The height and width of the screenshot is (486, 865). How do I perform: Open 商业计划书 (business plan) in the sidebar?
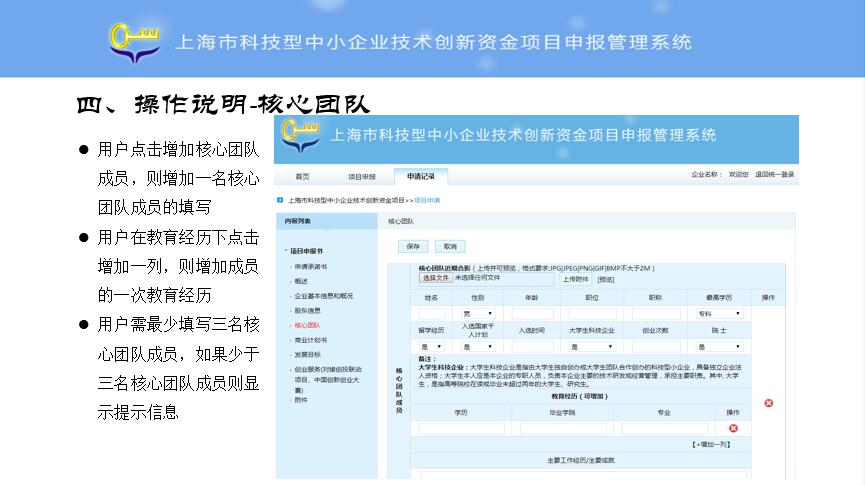point(311,340)
